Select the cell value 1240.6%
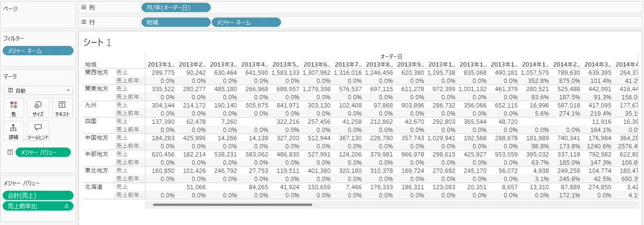This screenshot has width=644, height=225. pos(599,146)
